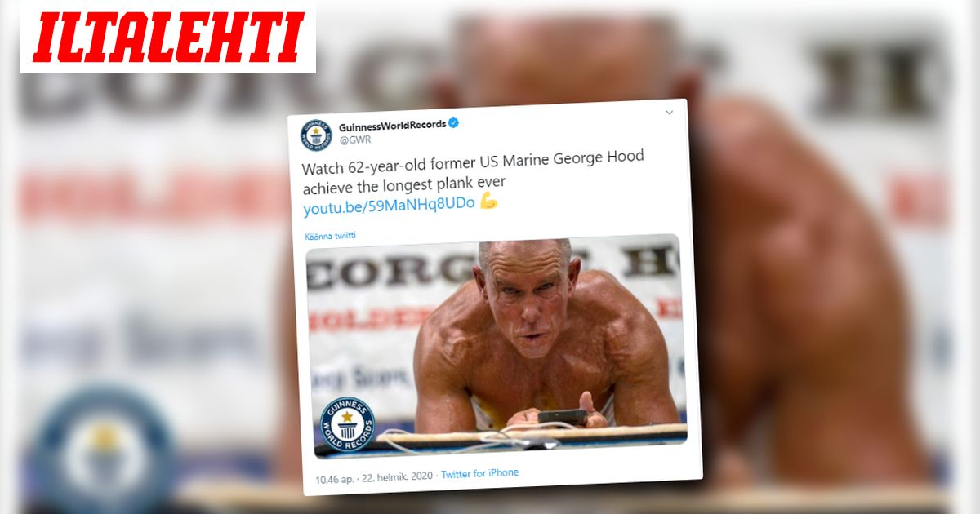Click Guinness World Records badge in photo
Screen dimensions: 980x514
coord(346,424)
